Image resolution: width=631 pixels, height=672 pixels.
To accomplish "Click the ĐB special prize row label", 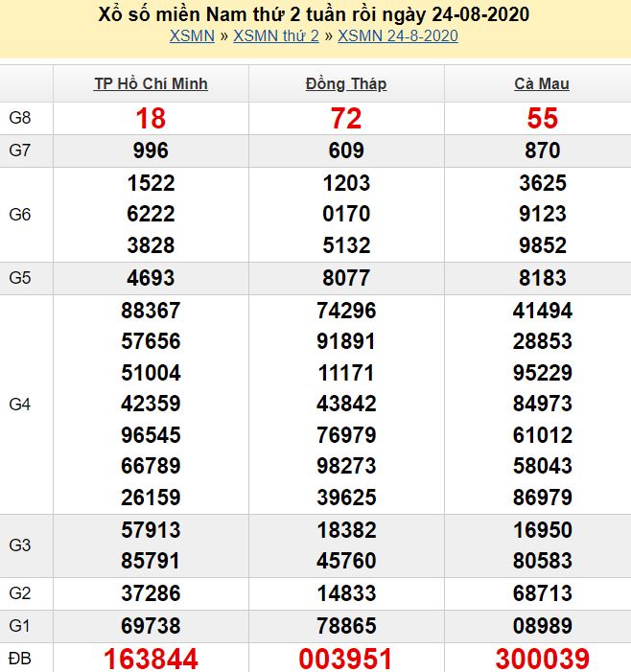I will (20, 659).
